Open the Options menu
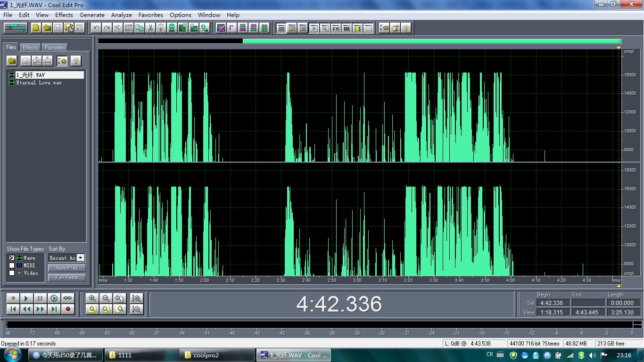Image resolution: width=644 pixels, height=362 pixels. [x=181, y=15]
